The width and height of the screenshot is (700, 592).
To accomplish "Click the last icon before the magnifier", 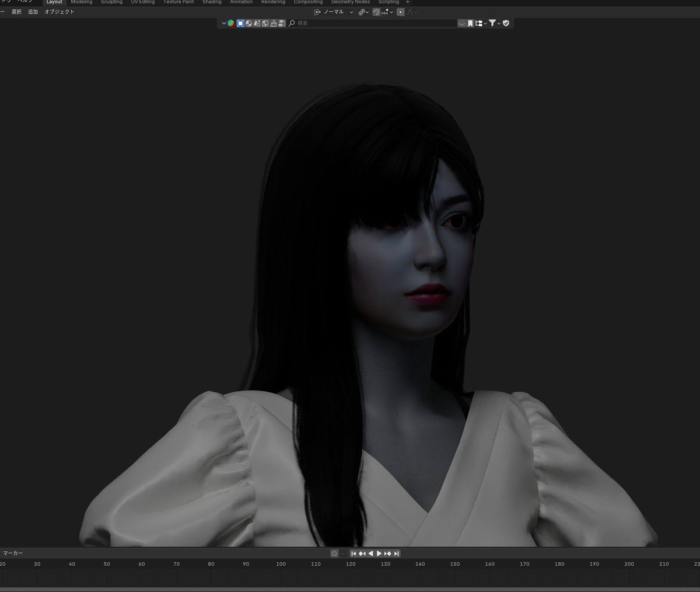I will coord(282,23).
